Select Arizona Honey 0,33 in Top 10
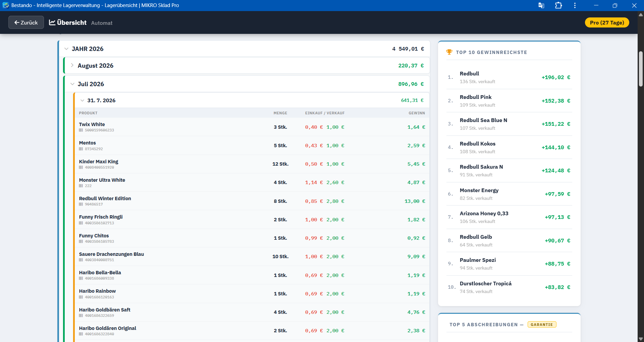Viewport: 644px width, 342px height. (x=484, y=214)
